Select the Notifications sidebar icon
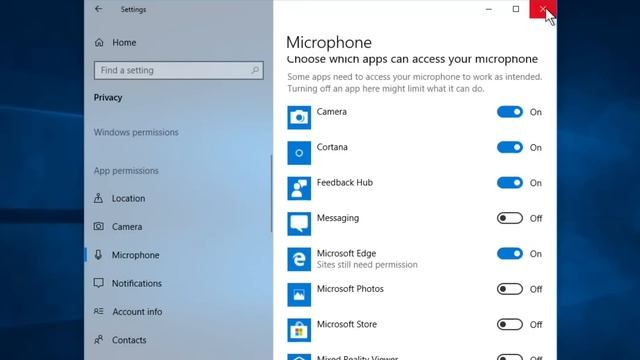 pyautogui.click(x=98, y=283)
